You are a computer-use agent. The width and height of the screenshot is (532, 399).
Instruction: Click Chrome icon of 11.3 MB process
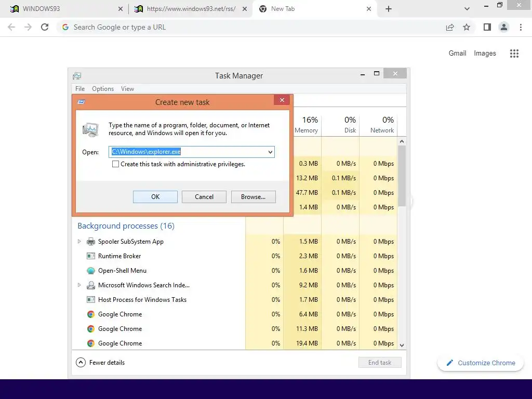(90, 329)
